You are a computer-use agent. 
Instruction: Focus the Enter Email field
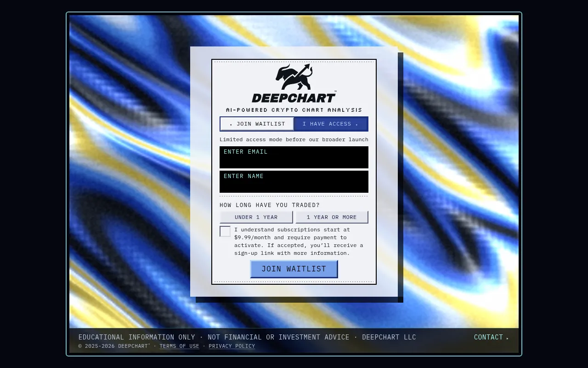pyautogui.click(x=294, y=157)
